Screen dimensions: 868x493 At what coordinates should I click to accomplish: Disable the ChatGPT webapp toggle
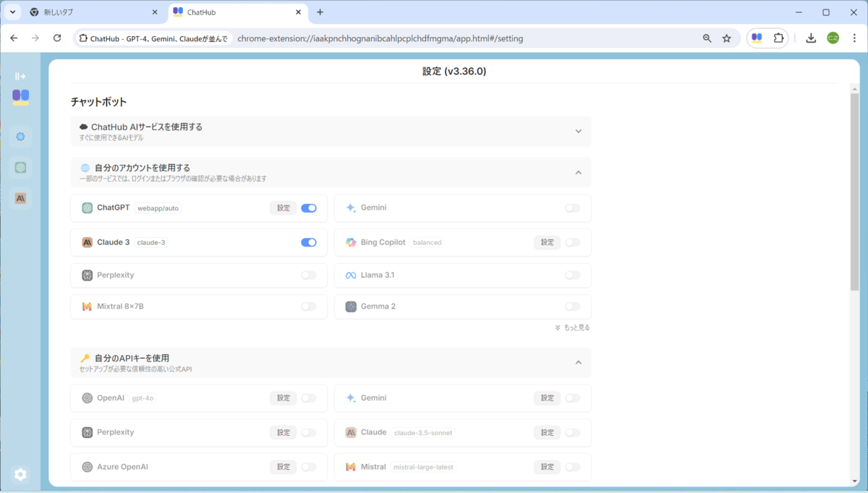[x=309, y=208]
